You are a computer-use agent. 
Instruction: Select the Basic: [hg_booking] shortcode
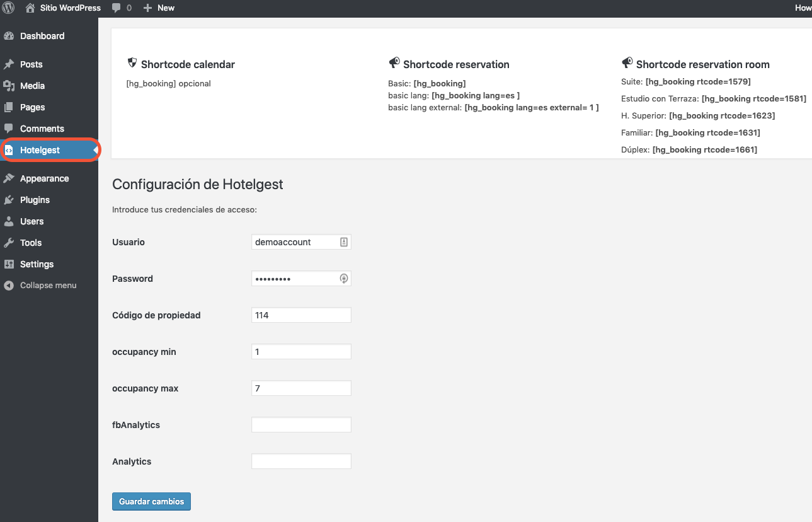[x=427, y=83]
